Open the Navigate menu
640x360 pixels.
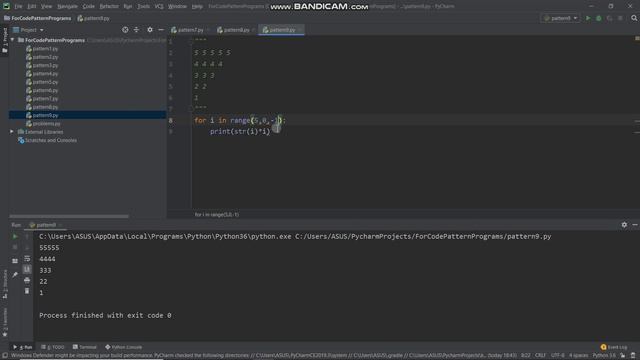67,7
